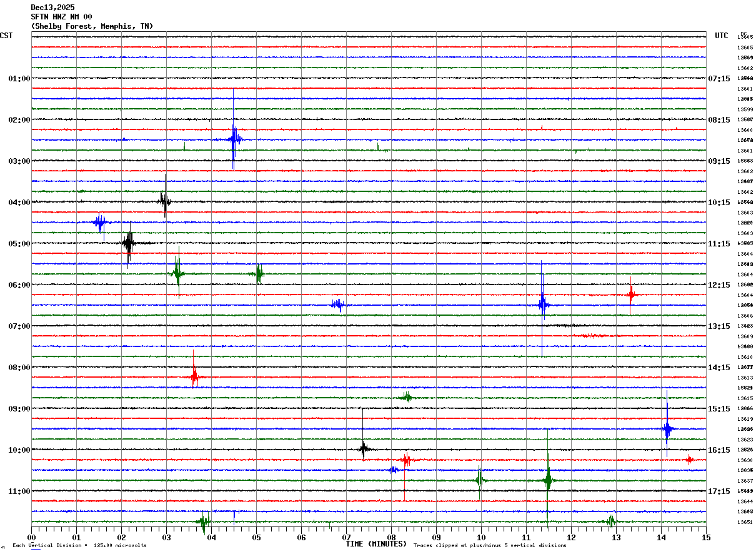The width and height of the screenshot is (756, 554).
Task: Click the CST timezone label
Action: tap(6, 36)
